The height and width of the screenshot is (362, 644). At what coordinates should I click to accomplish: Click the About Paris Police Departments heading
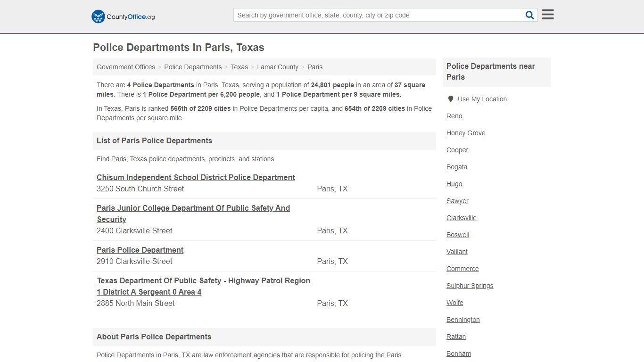click(154, 337)
